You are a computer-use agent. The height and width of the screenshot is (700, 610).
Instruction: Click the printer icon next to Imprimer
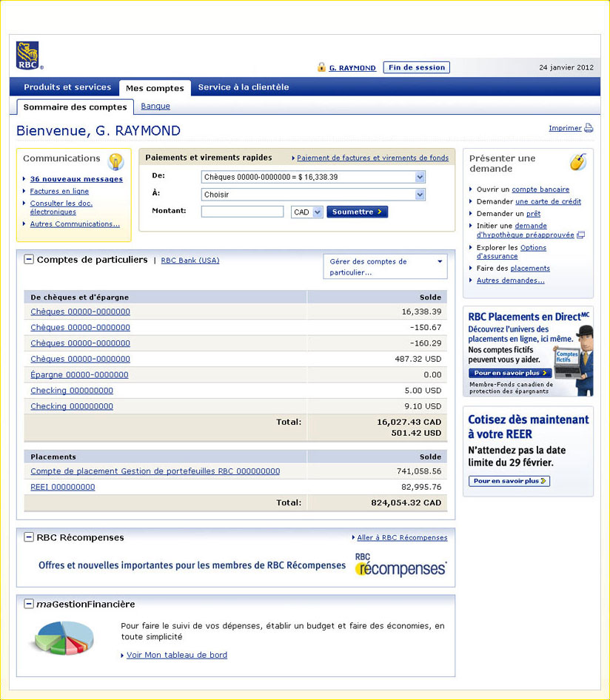[x=589, y=128]
